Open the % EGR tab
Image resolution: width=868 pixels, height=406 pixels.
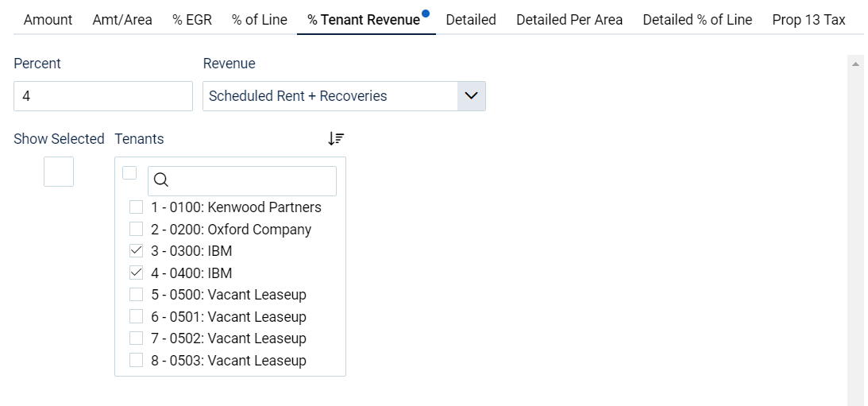coord(192,20)
